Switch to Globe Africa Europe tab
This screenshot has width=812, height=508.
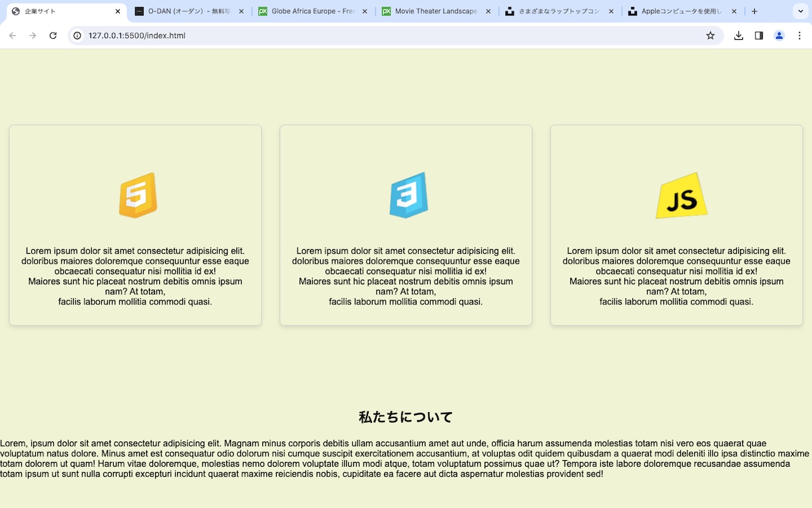313,11
